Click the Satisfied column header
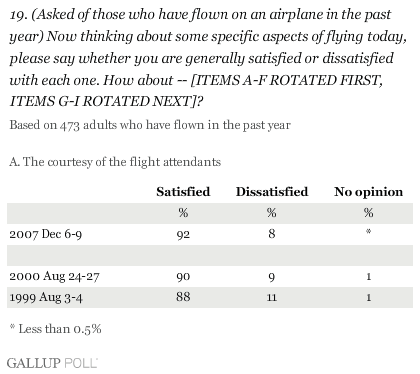The width and height of the screenshot is (420, 374). [183, 192]
